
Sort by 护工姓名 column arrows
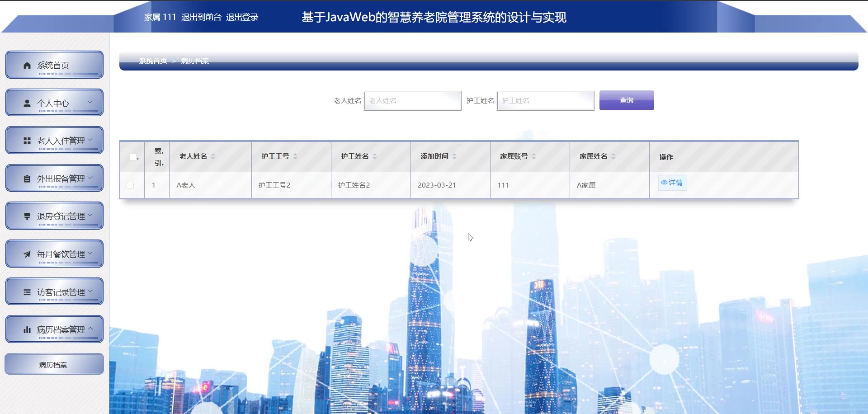point(375,156)
